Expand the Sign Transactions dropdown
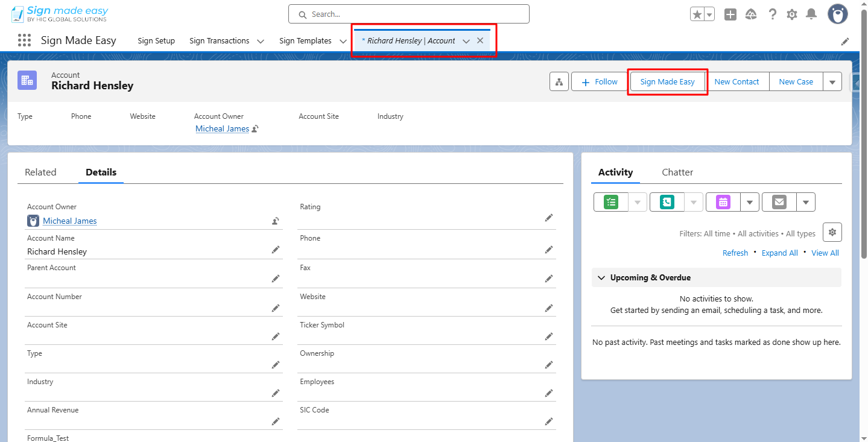 260,40
